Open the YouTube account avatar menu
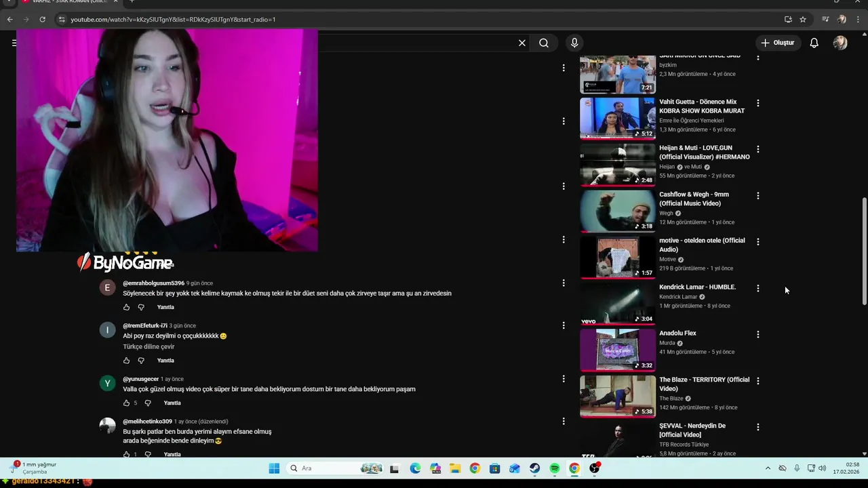 point(840,43)
